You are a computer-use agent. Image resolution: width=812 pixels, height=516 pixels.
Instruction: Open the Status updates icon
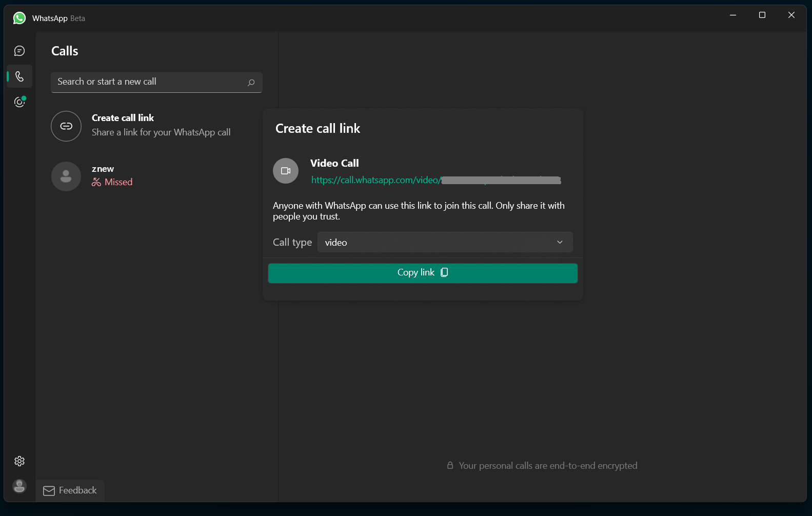pyautogui.click(x=19, y=102)
